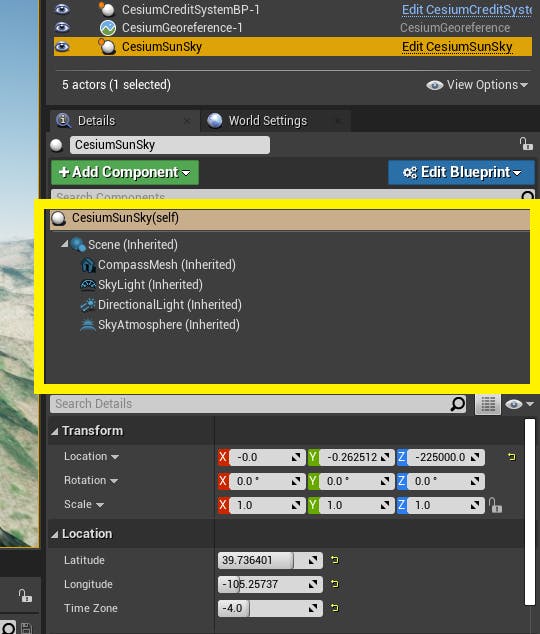Switch to the World Settings tab

coord(268,120)
